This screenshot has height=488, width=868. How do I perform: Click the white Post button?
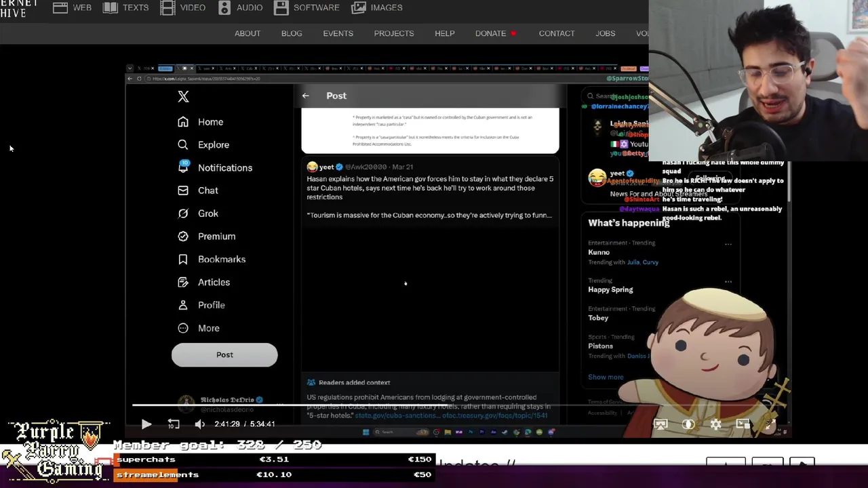[x=224, y=354]
